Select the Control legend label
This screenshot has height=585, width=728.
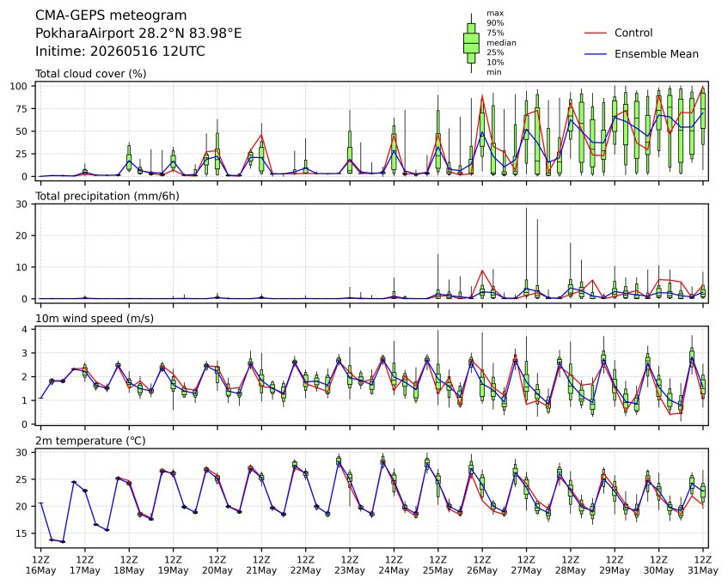point(633,33)
